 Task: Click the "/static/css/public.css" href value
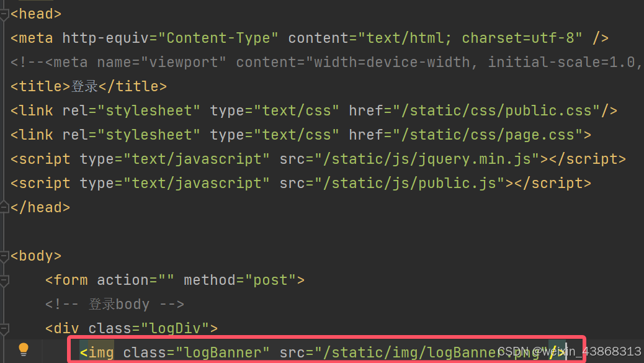click(x=496, y=111)
